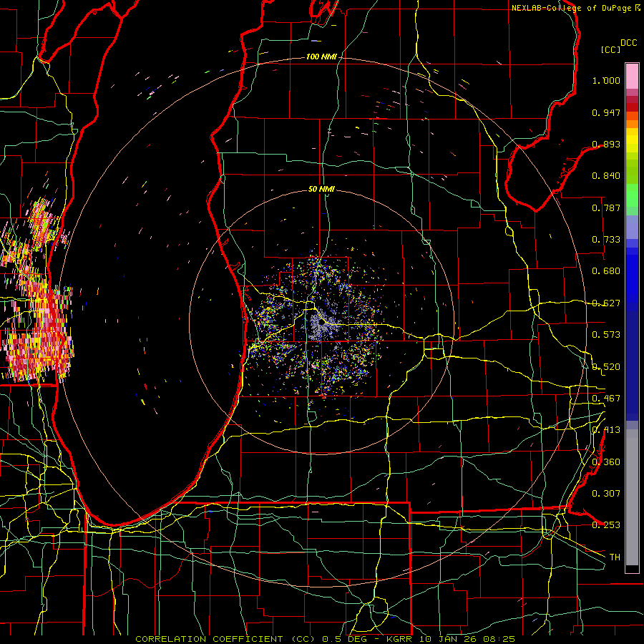This screenshot has height=644, width=644.
Task: Select the 0.360 scale value
Action: [x=606, y=462]
